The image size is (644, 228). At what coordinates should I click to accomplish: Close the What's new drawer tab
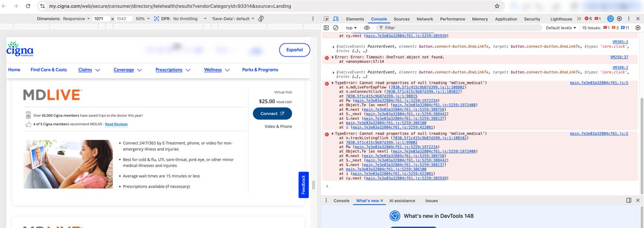[x=382, y=201]
